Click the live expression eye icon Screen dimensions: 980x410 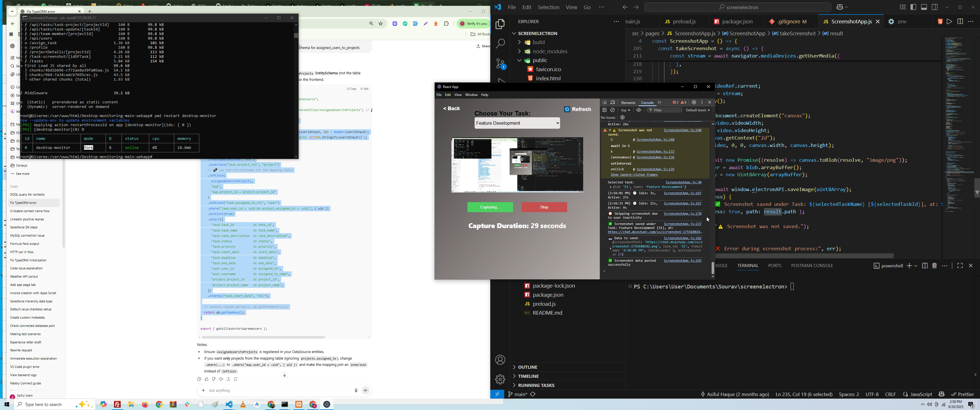(x=639, y=110)
